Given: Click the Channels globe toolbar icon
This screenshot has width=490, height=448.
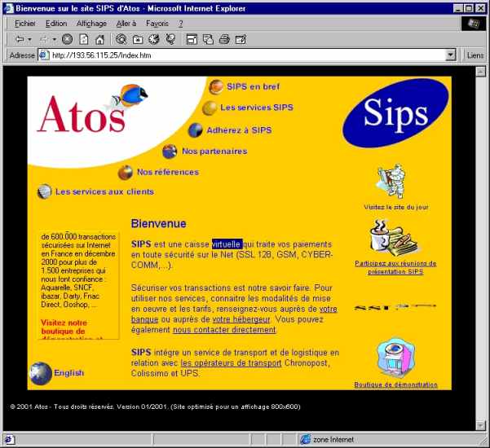Looking at the screenshot, I should 170,39.
